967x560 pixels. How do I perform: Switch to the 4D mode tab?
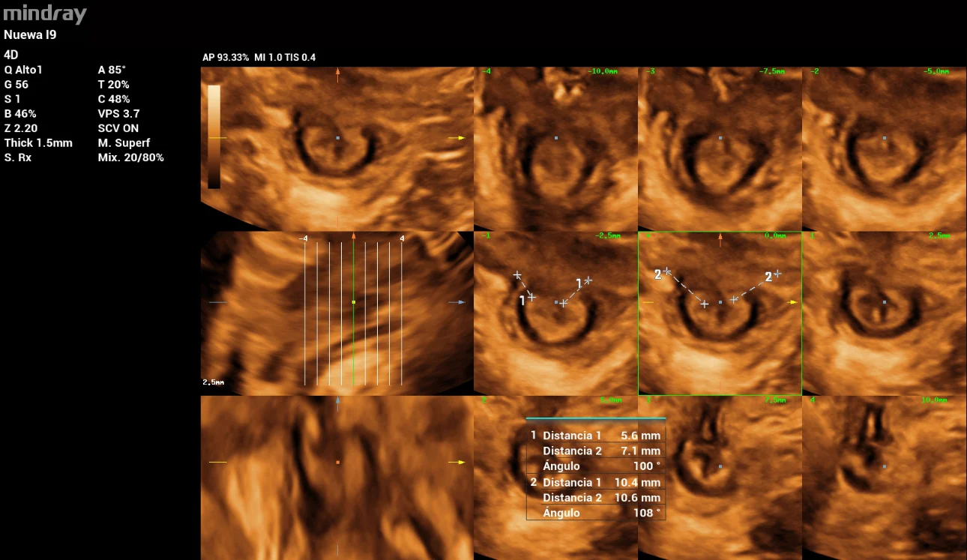(9, 54)
